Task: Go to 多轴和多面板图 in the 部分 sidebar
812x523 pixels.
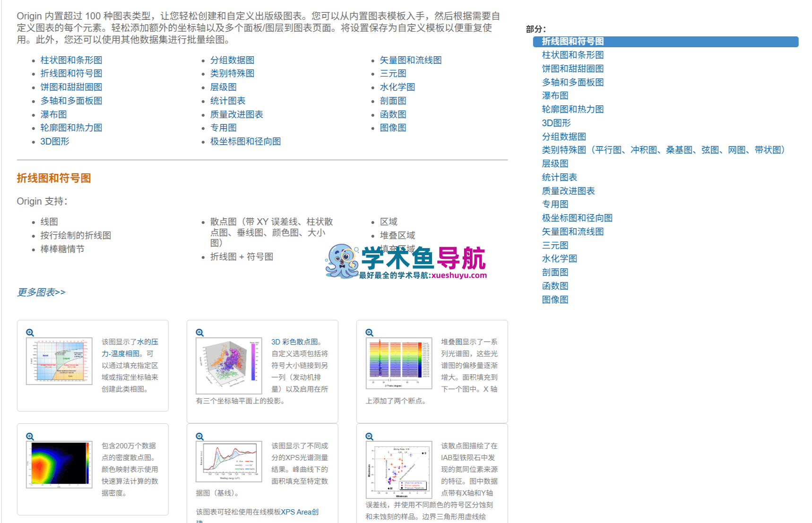Action: (x=573, y=83)
